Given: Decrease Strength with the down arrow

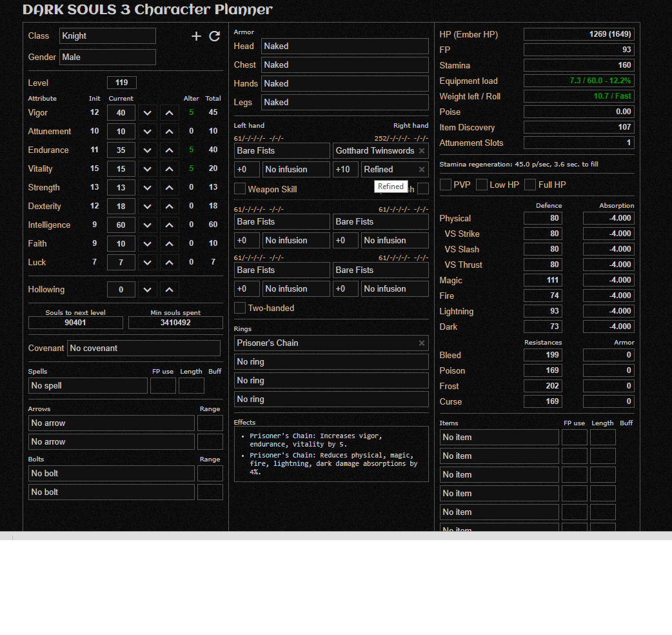Looking at the screenshot, I should coord(148,187).
